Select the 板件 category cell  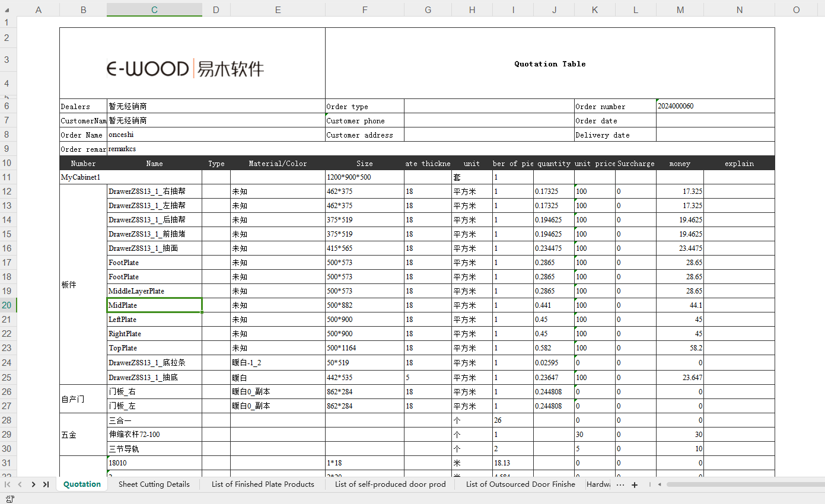pyautogui.click(x=83, y=285)
